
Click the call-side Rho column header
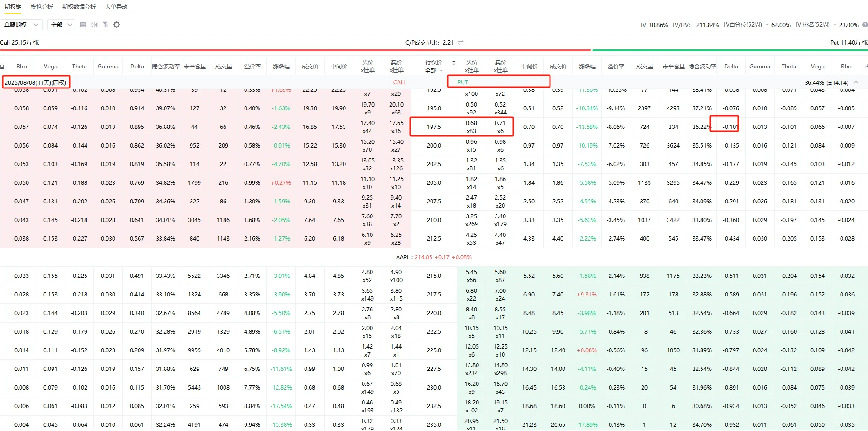pos(21,67)
